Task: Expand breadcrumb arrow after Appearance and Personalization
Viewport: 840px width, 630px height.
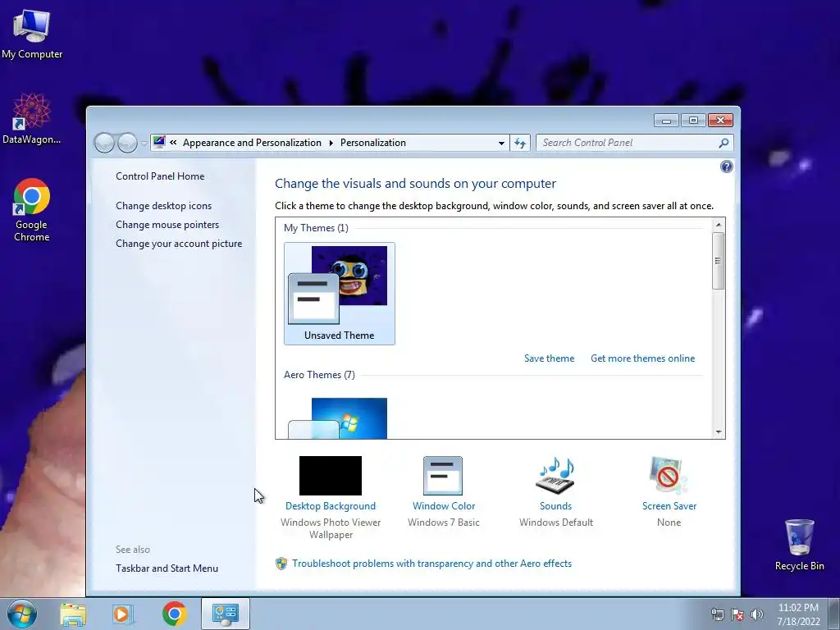Action: pos(331,143)
